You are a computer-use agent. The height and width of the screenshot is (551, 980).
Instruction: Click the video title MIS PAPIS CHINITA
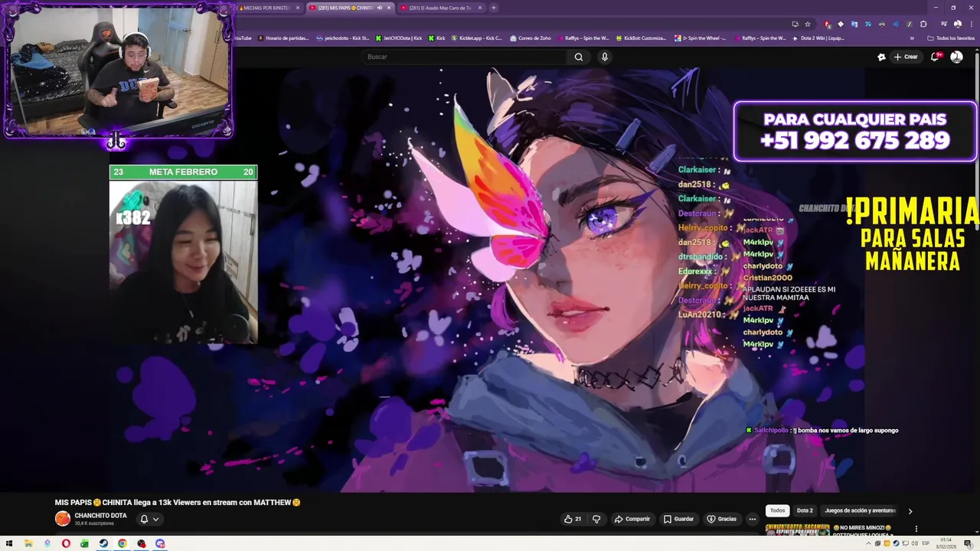[177, 503]
